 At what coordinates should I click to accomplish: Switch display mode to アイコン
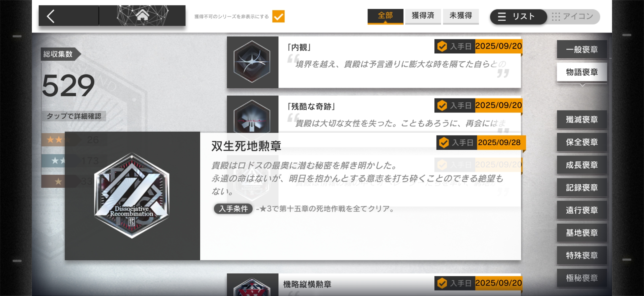click(x=573, y=17)
